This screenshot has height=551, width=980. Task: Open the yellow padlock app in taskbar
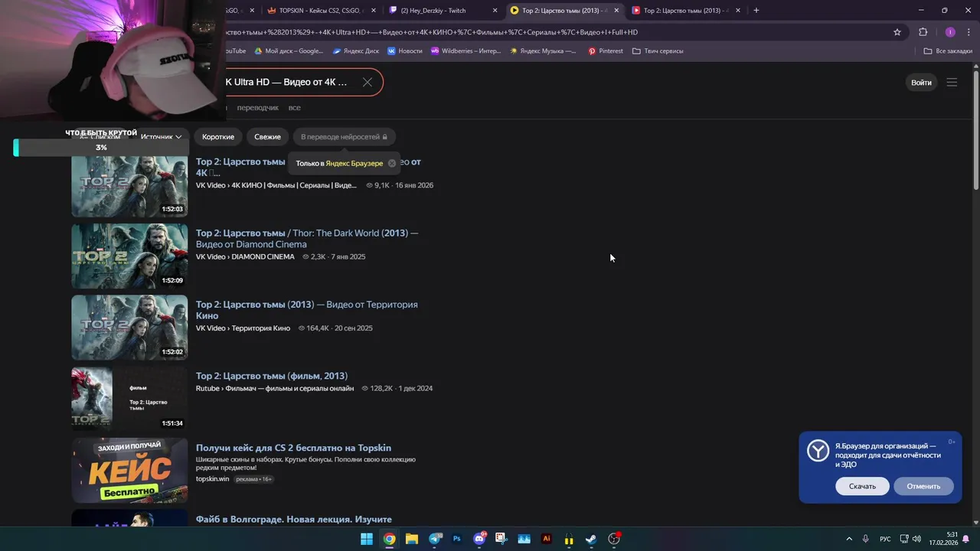[x=569, y=539]
